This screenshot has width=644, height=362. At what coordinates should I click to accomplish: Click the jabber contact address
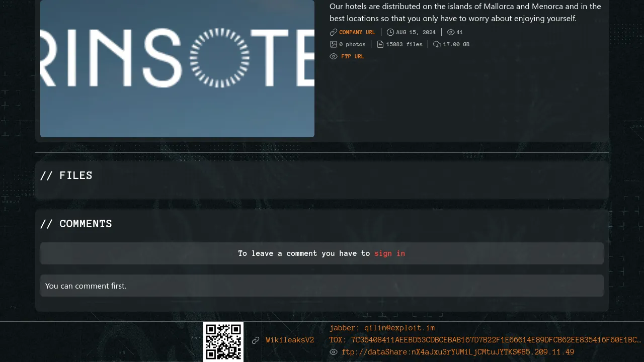coord(382,328)
